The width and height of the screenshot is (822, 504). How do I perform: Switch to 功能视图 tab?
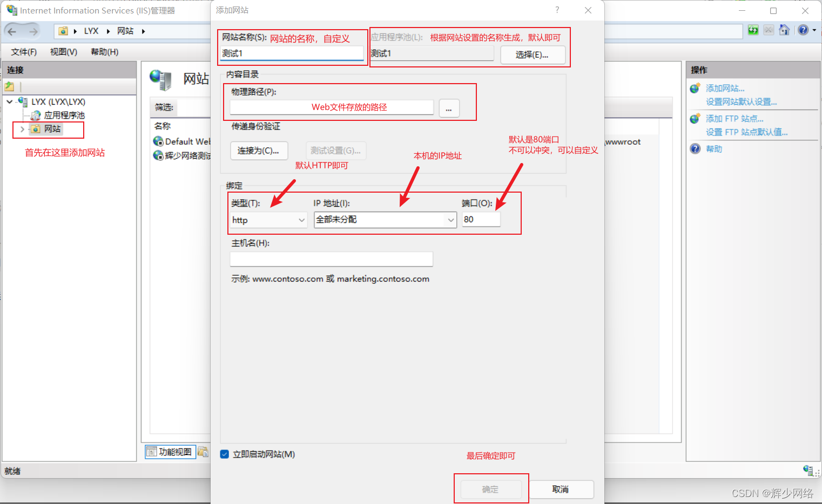tap(170, 452)
